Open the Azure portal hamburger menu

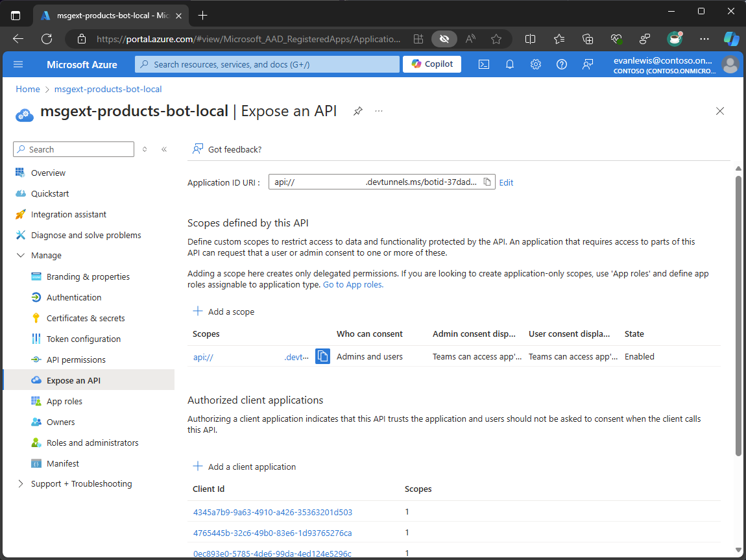[18, 64]
